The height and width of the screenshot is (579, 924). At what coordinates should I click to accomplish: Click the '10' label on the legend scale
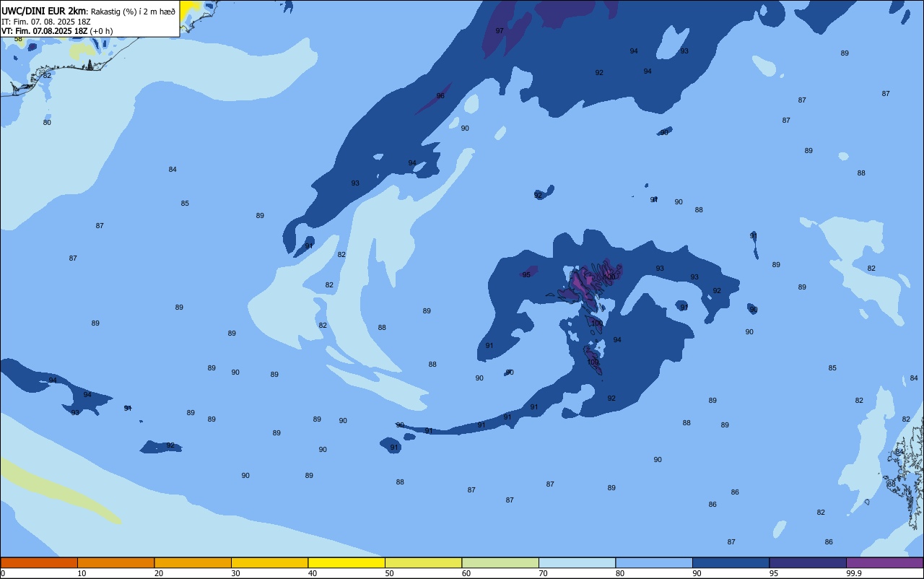(82, 573)
